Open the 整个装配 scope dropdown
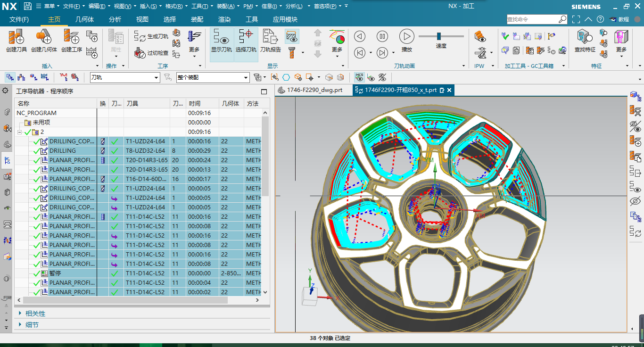This screenshot has width=644, height=347. pyautogui.click(x=213, y=77)
